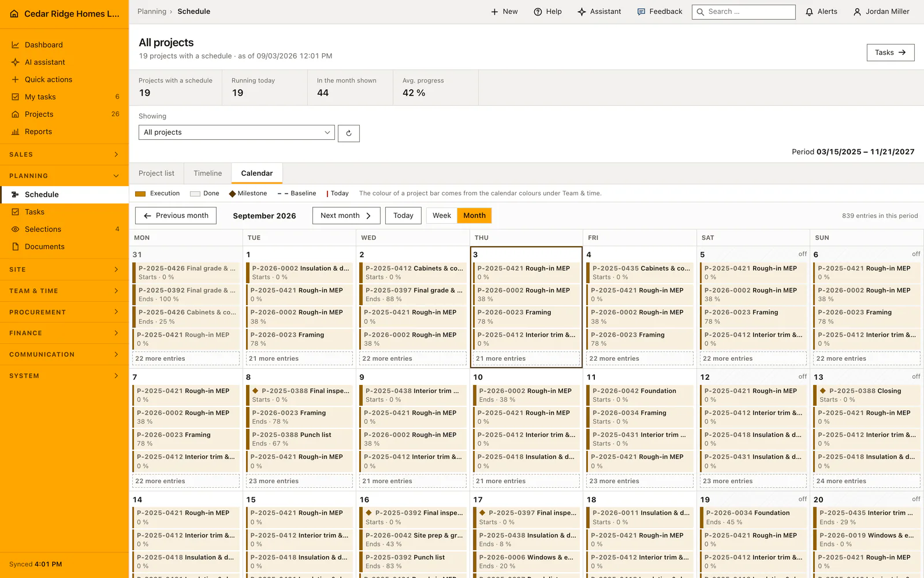The image size is (924, 578).
Task: Click the search magnifier icon
Action: tap(701, 12)
